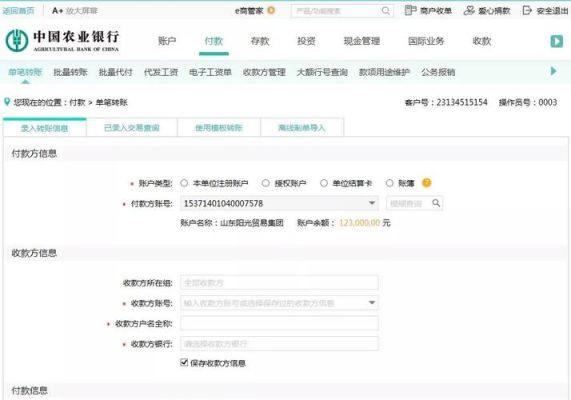Click the Agricultural Bank of China logo
571x400 pixels.
62,41
